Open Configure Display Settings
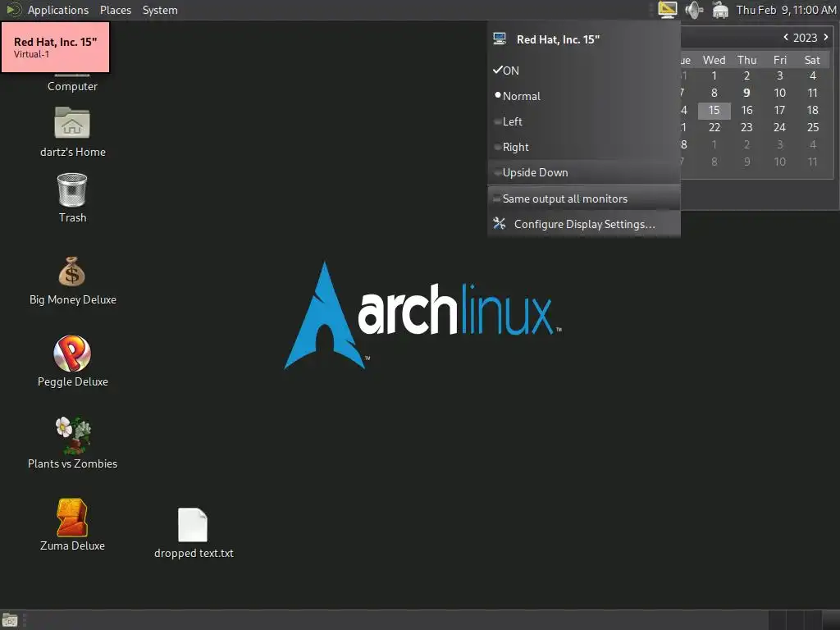The height and width of the screenshot is (630, 840). (x=584, y=224)
